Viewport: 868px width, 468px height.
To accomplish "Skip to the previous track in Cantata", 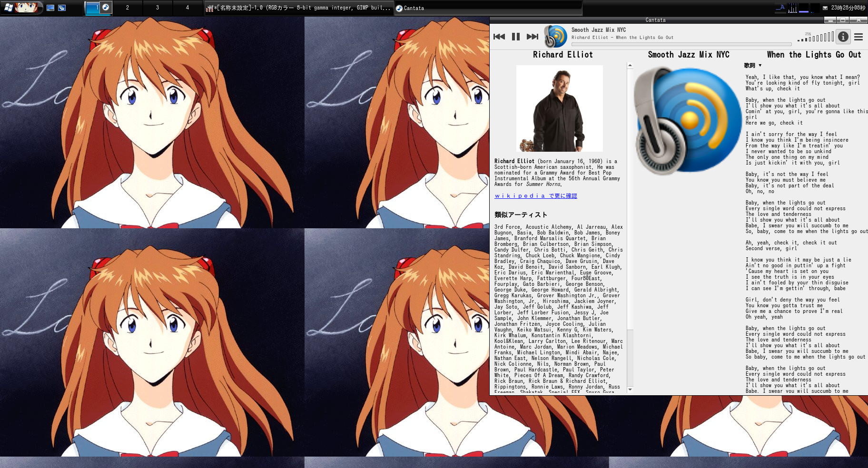I will tap(499, 37).
